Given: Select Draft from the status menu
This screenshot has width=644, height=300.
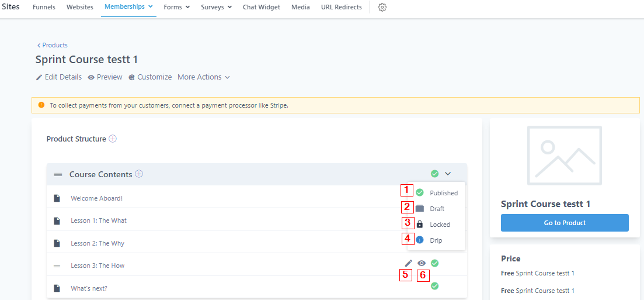Looking at the screenshot, I should pyautogui.click(x=436, y=209).
